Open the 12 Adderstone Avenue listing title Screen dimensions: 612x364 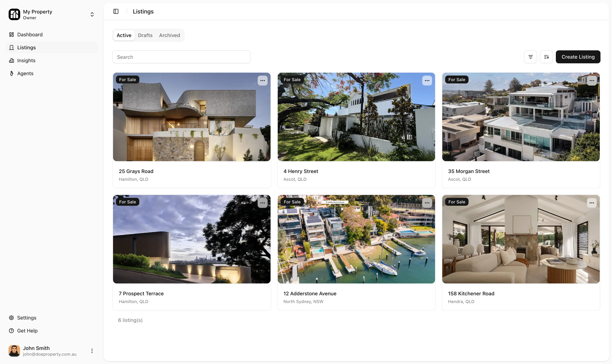tap(310, 294)
